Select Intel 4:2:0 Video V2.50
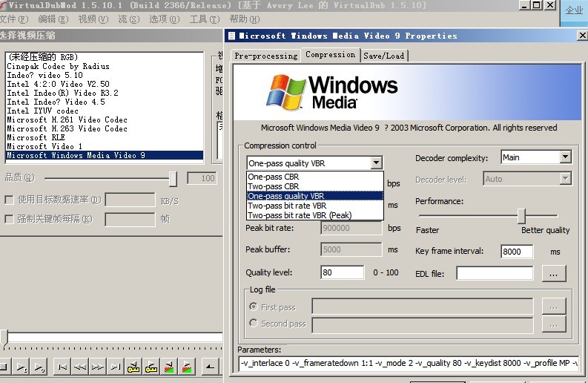 (105, 84)
